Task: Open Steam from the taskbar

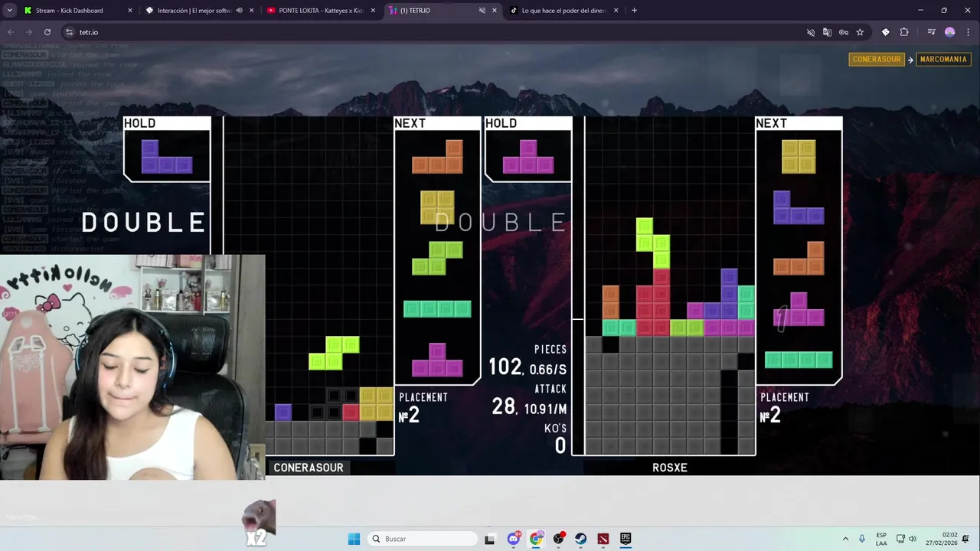Action: (x=580, y=539)
